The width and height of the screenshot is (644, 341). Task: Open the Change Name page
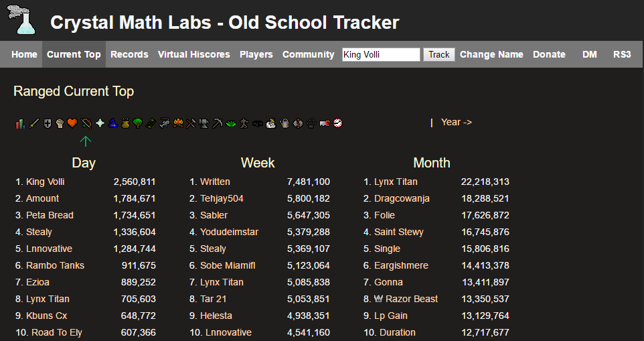[x=491, y=54]
